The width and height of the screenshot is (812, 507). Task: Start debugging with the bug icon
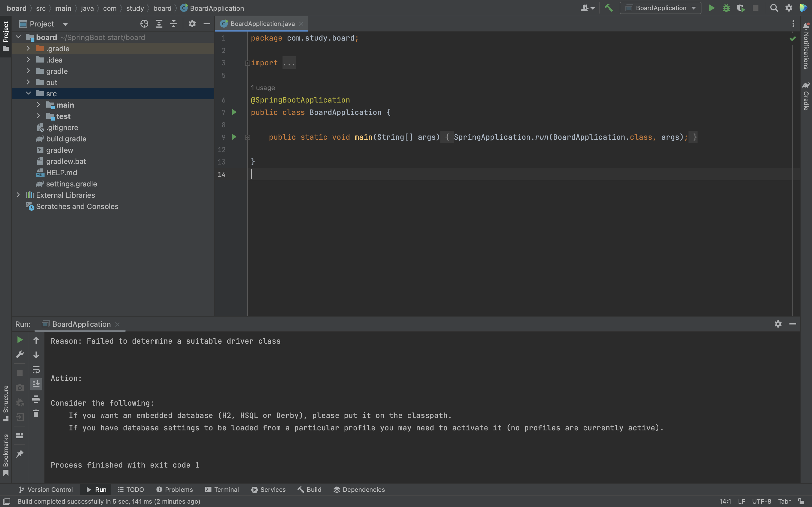click(726, 8)
